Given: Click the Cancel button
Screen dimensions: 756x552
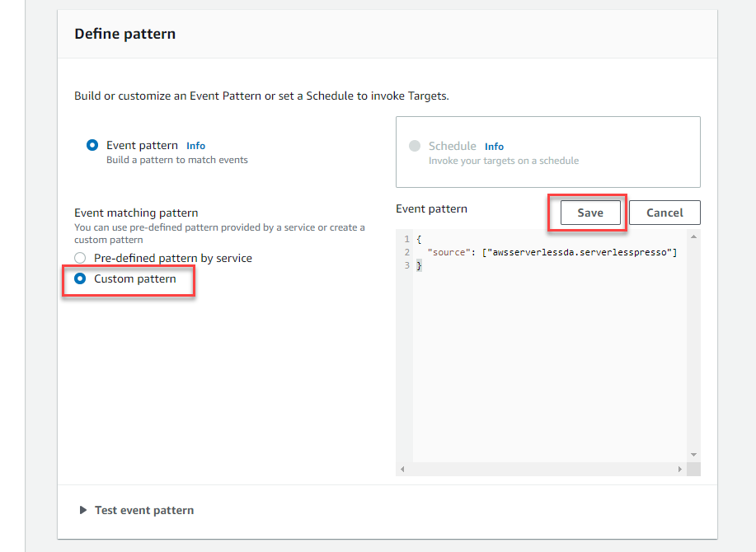Looking at the screenshot, I should click(664, 213).
